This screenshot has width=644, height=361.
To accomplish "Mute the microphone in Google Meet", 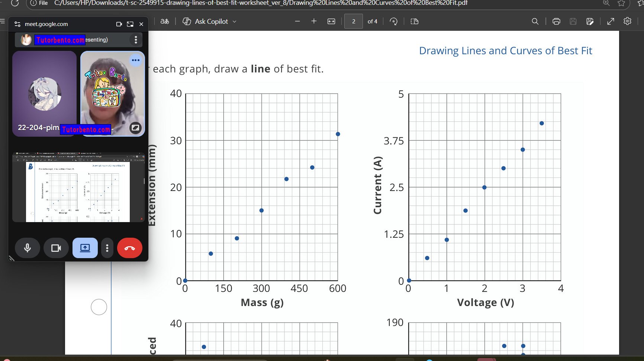I will tap(28, 248).
